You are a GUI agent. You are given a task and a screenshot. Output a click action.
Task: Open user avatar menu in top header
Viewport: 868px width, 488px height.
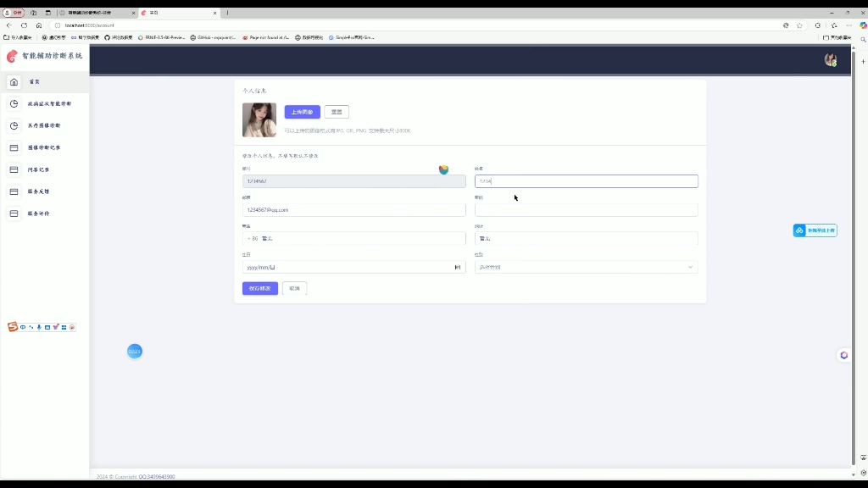click(x=831, y=60)
